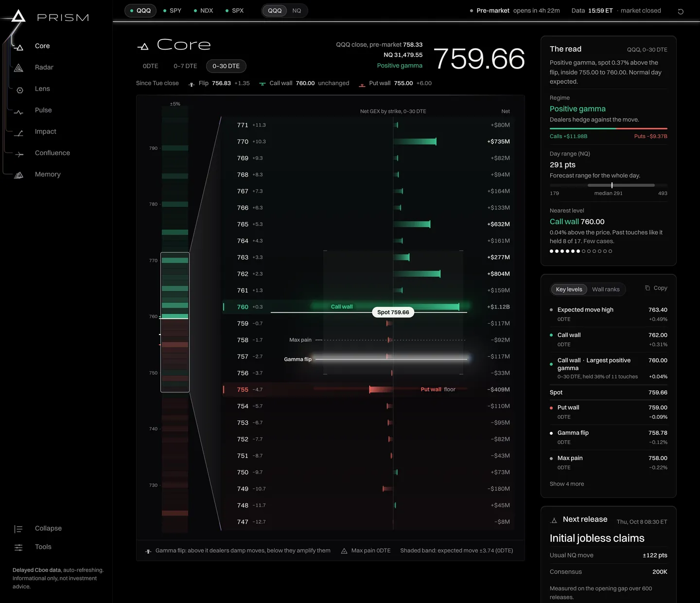Open the Core sidebar icon
This screenshot has width=700, height=603.
[x=19, y=47]
